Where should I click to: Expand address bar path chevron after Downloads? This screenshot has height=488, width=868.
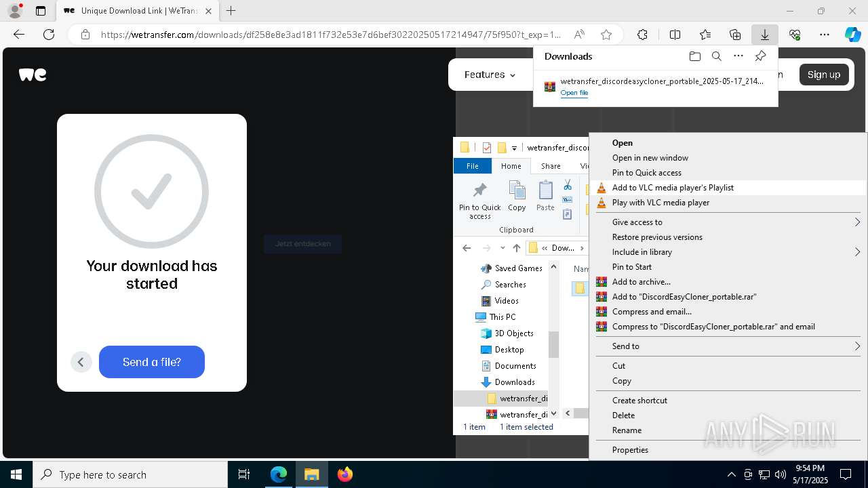[x=581, y=248]
